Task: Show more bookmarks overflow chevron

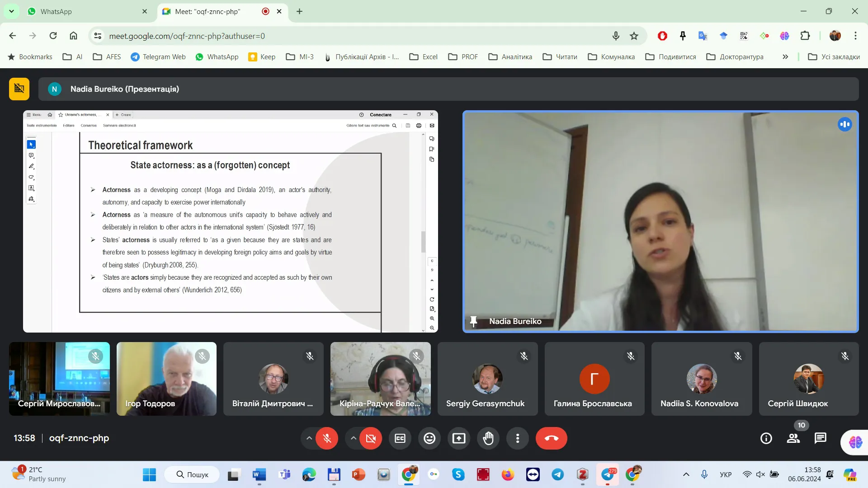Action: [x=785, y=57]
